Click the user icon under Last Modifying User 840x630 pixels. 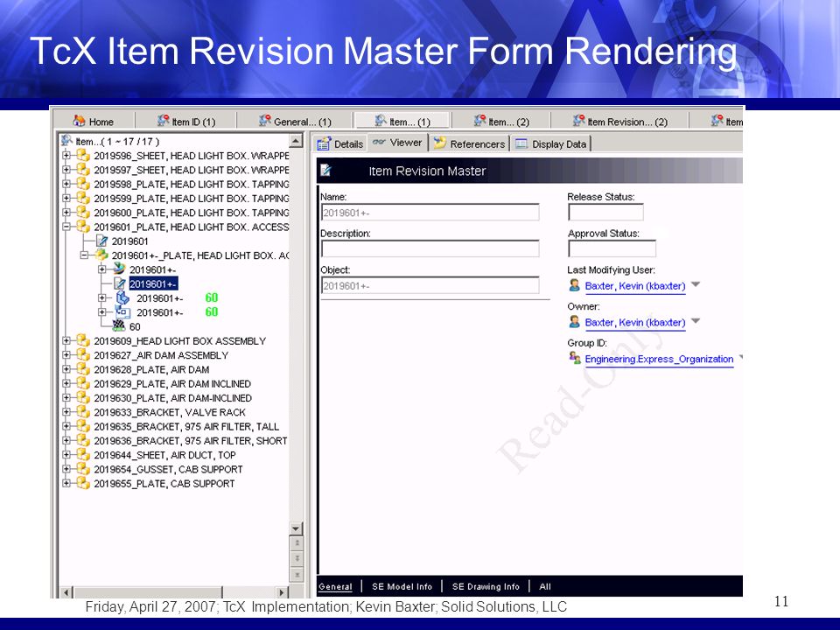coord(574,285)
